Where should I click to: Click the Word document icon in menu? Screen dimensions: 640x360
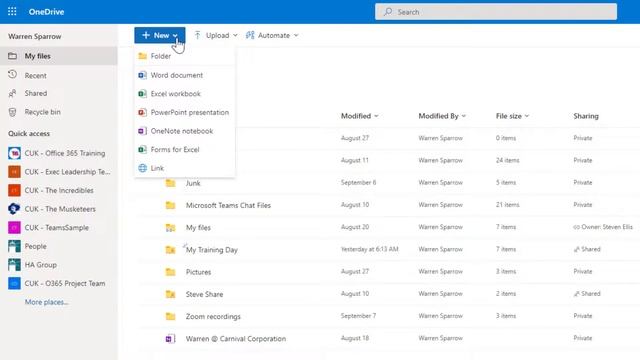(x=142, y=75)
